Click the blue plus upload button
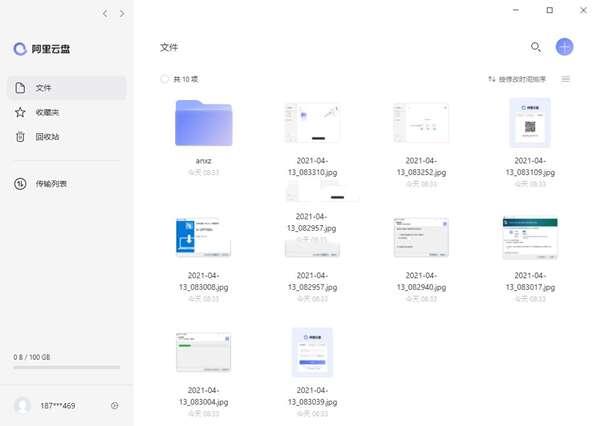The height and width of the screenshot is (426, 600). point(564,47)
